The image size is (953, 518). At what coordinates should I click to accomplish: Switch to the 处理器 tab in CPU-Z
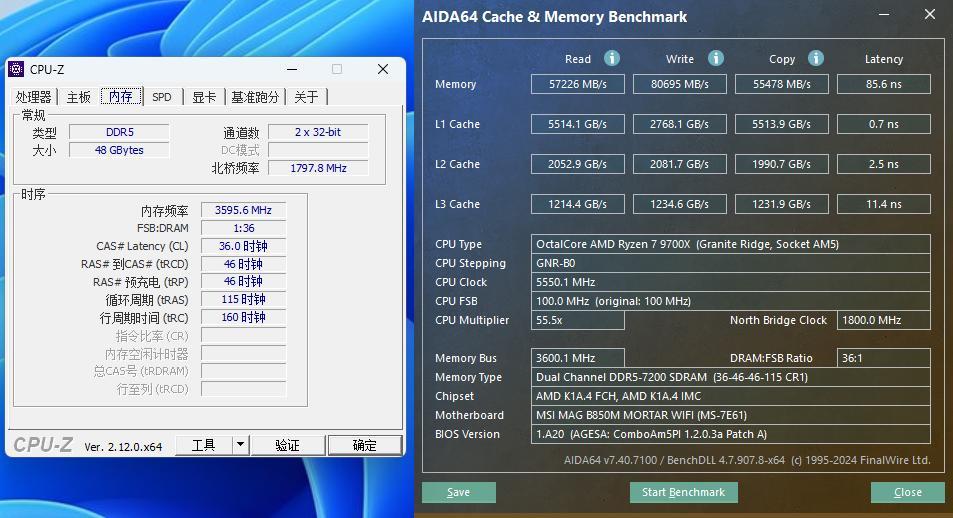point(33,97)
